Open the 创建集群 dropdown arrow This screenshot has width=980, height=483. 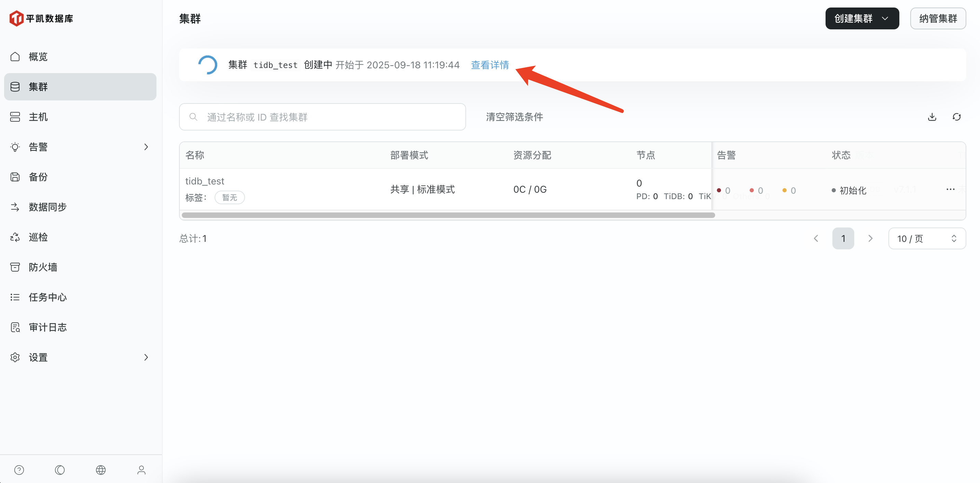point(885,18)
